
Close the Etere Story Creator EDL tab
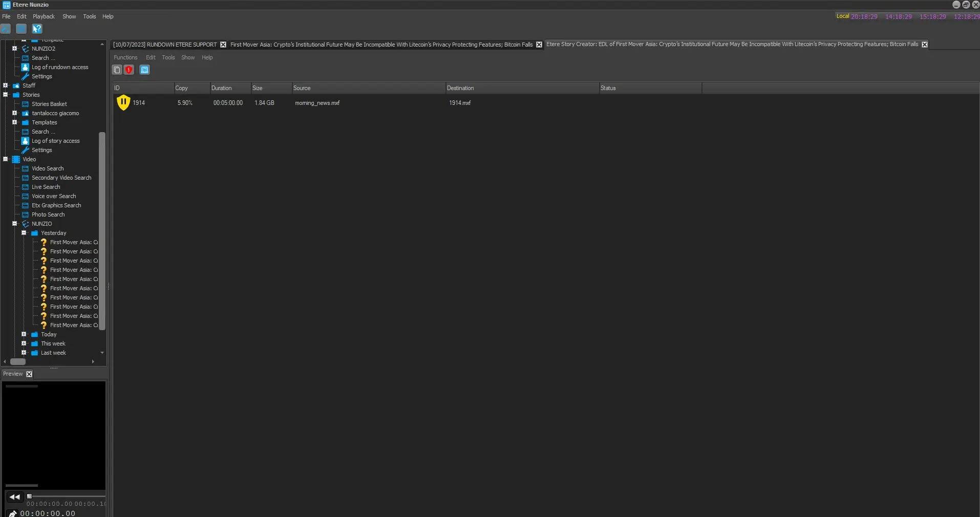click(x=925, y=45)
